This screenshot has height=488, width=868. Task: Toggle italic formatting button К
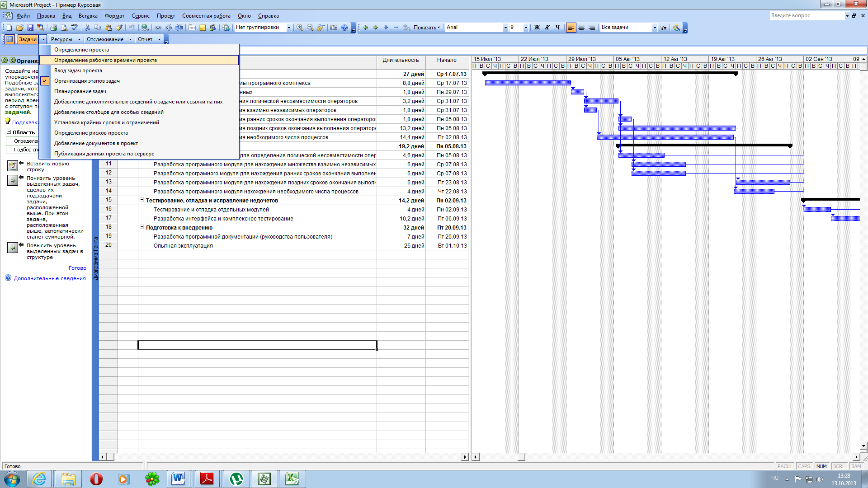[547, 28]
